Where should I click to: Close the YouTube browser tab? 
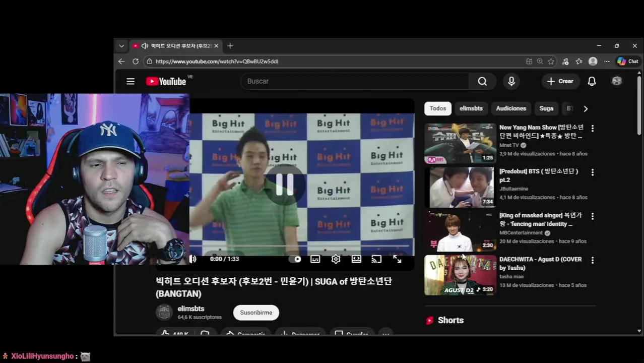tap(216, 46)
